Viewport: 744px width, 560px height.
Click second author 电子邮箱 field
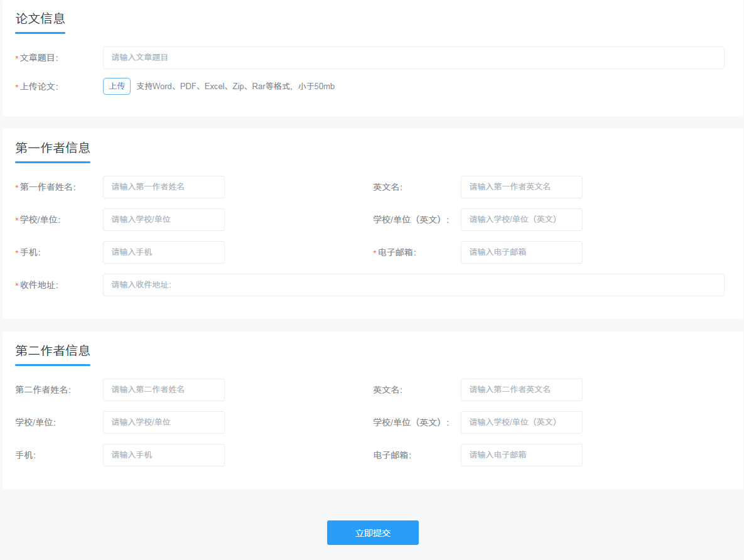click(522, 455)
